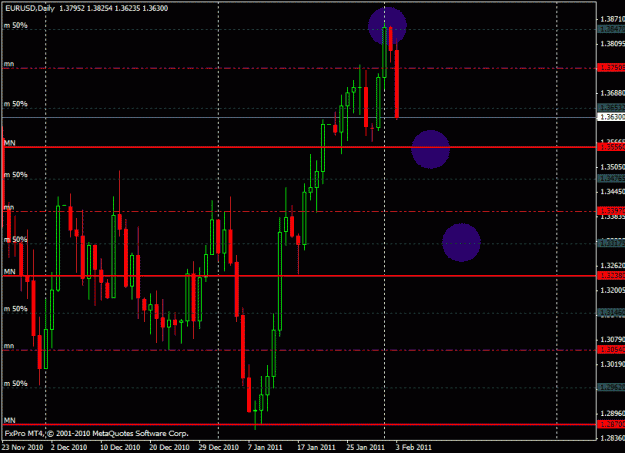Viewport: 625px width, 453px height.
Task: Click the red 1.3054 level price tag
Action: pyautogui.click(x=611, y=350)
